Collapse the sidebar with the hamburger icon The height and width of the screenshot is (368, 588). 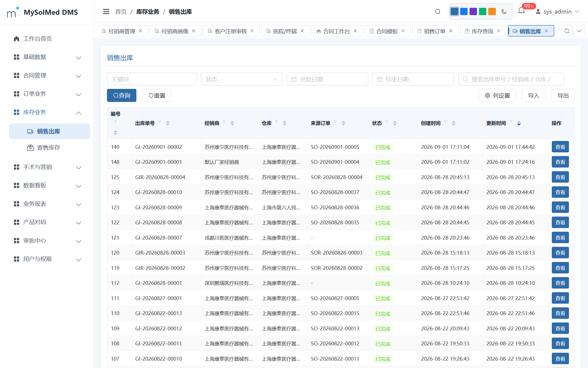(x=106, y=11)
